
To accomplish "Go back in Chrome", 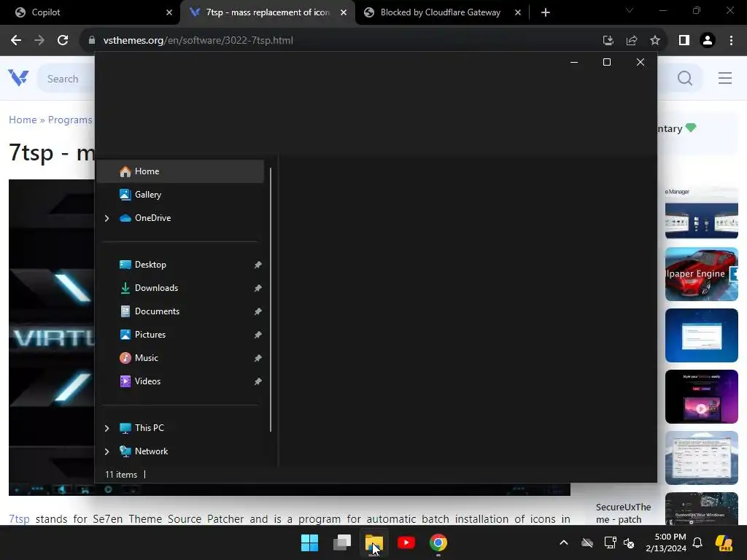I will coord(16,41).
